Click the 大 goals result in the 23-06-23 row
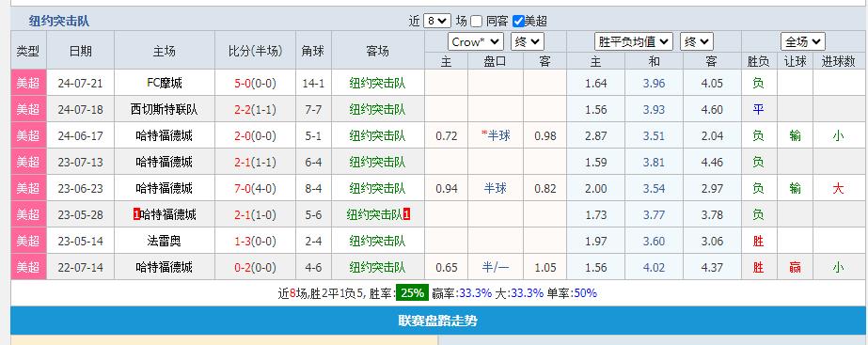 (838, 188)
